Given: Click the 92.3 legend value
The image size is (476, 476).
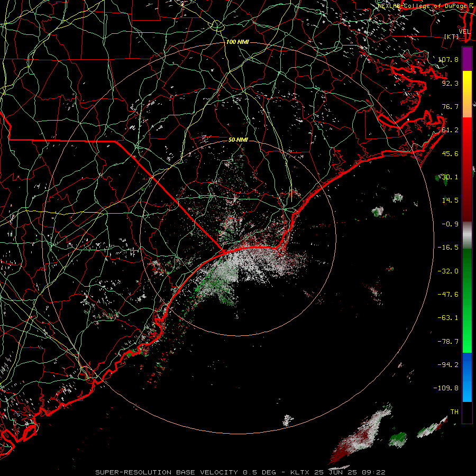Looking at the screenshot, I should pos(450,83).
